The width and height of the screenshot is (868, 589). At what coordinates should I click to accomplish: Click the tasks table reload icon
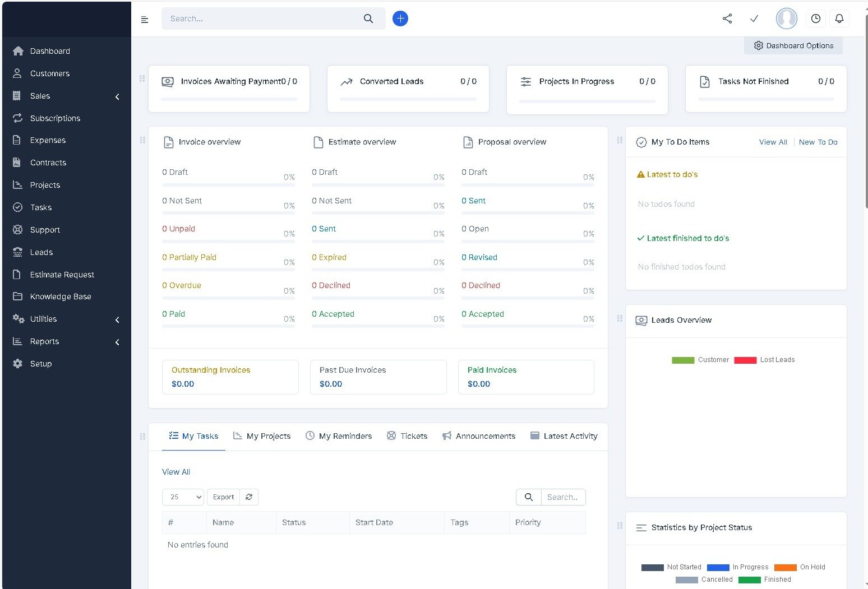click(249, 497)
